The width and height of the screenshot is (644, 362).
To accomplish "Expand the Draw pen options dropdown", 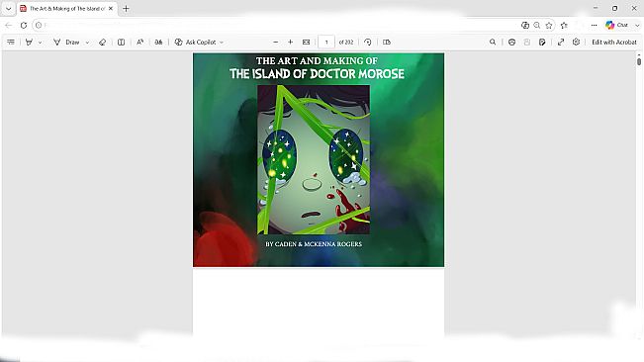I will point(87,43).
